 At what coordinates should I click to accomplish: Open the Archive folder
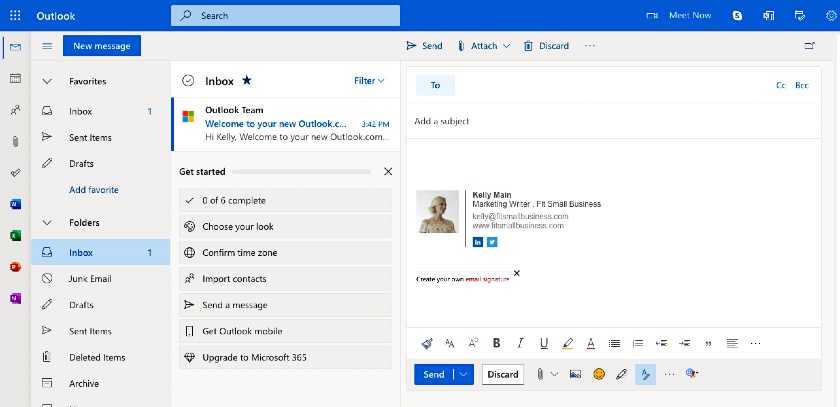(101, 384)
